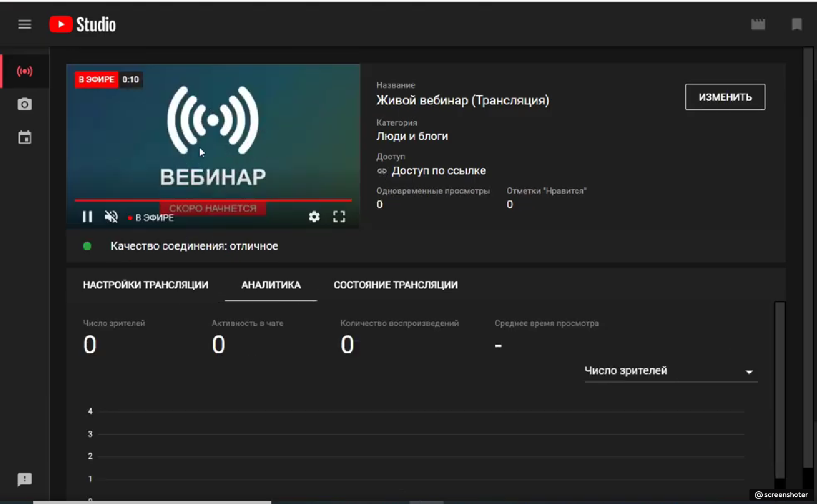This screenshot has width=817, height=504.
Task: Click the YouTube Studio logo
Action: coord(83,24)
